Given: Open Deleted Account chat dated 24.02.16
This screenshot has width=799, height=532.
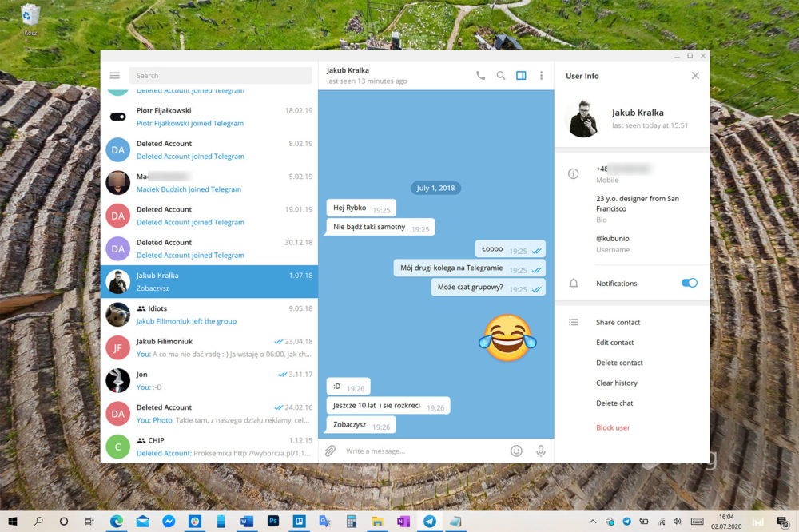Looking at the screenshot, I should (209, 413).
